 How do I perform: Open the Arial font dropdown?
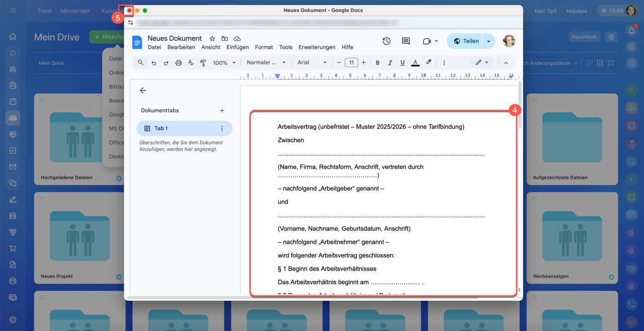click(312, 62)
